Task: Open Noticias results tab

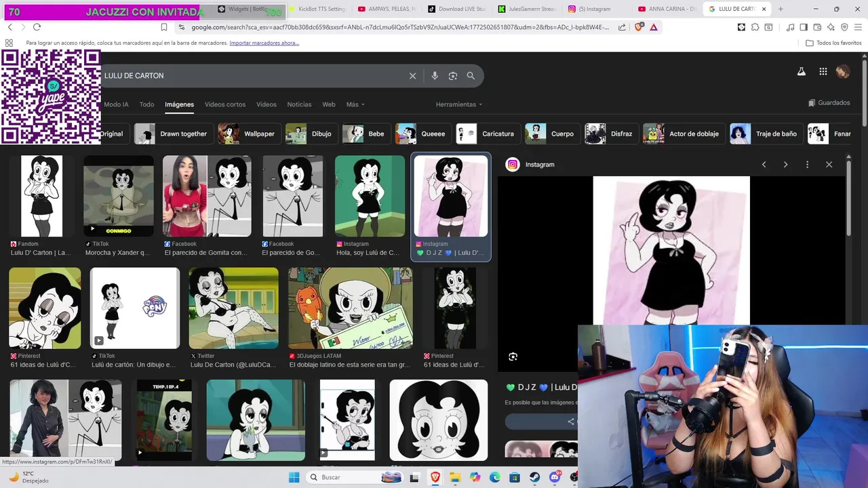Action: coord(299,104)
